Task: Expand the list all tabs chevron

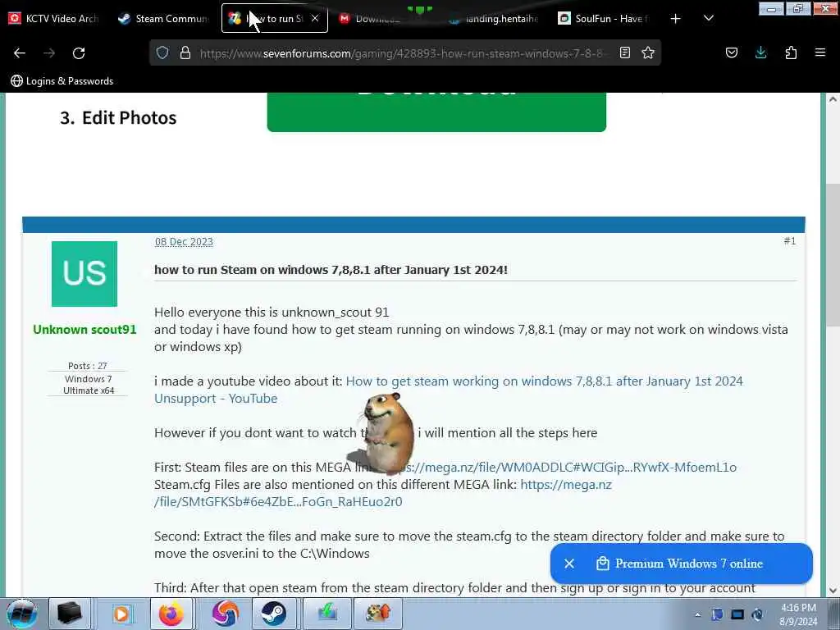Action: tap(708, 18)
